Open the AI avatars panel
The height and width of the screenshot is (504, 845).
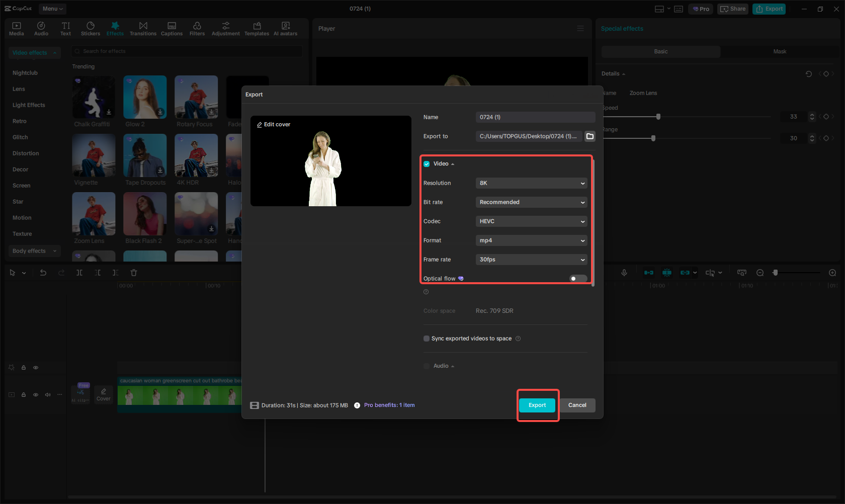285,28
